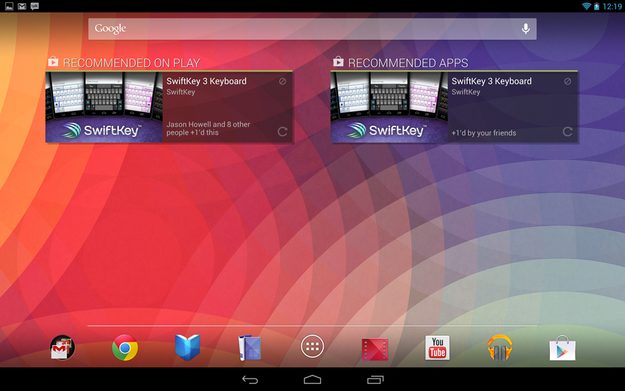The image size is (625, 391).
Task: Open Google Play Movies app
Action: pos(375,349)
